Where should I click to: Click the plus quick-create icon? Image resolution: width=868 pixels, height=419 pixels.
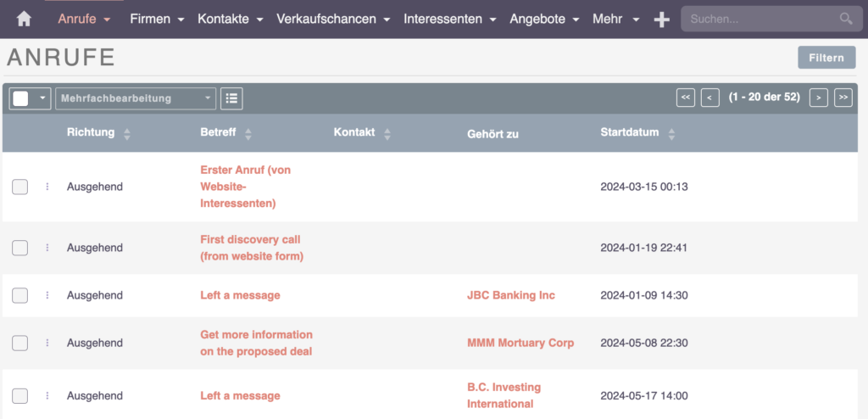pyautogui.click(x=661, y=20)
